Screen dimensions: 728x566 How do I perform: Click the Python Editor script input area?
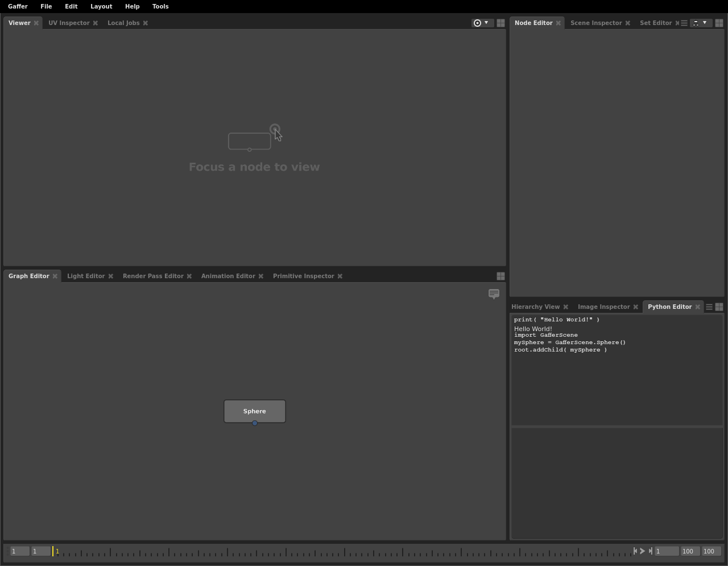(617, 482)
